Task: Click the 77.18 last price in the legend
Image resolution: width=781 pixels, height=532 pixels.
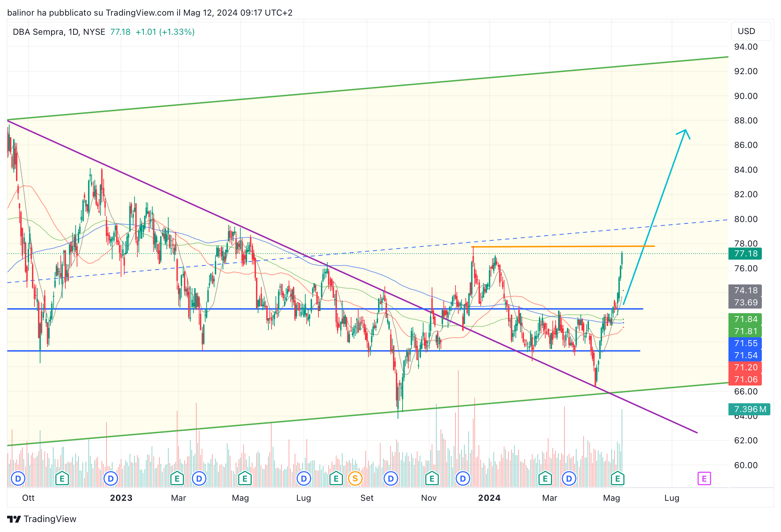Action: click(120, 32)
